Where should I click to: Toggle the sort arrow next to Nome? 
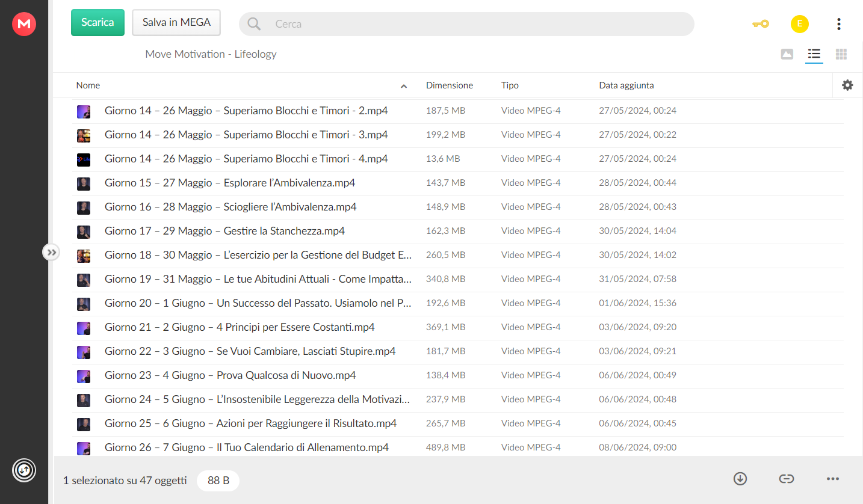404,86
